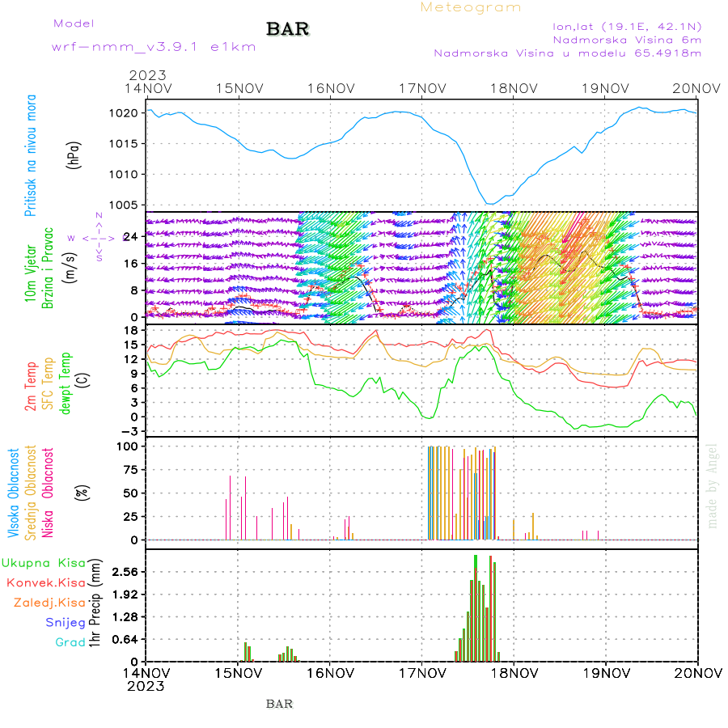
Task: Click the orange "Zaledj.Kisa" legend entry
Action: click(49, 603)
